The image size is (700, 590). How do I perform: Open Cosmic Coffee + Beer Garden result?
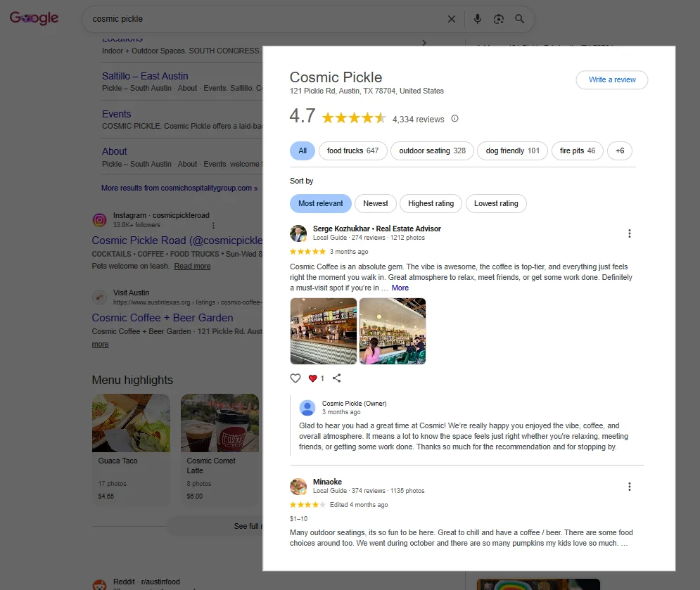pyautogui.click(x=163, y=318)
